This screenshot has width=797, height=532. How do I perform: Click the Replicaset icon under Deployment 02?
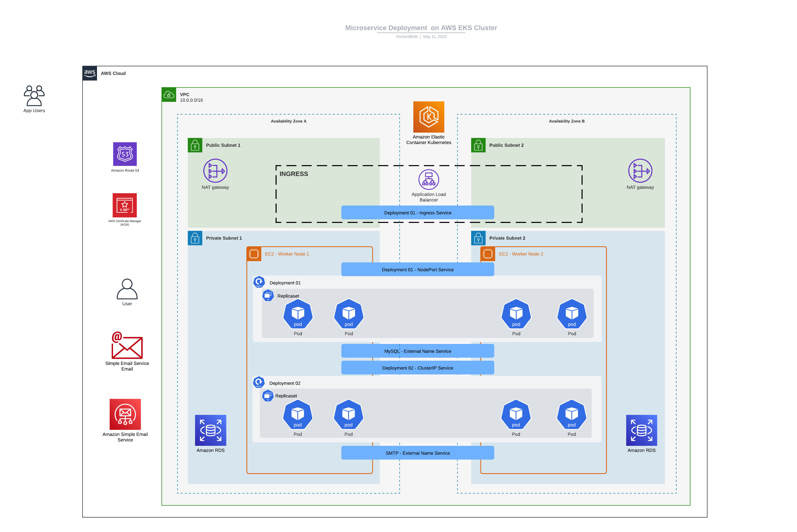click(x=268, y=396)
